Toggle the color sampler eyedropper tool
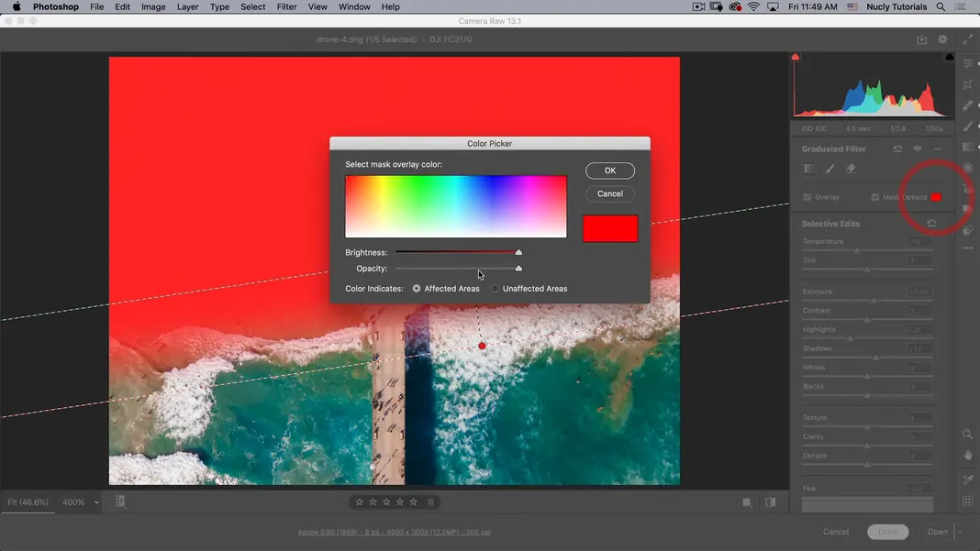 967,479
